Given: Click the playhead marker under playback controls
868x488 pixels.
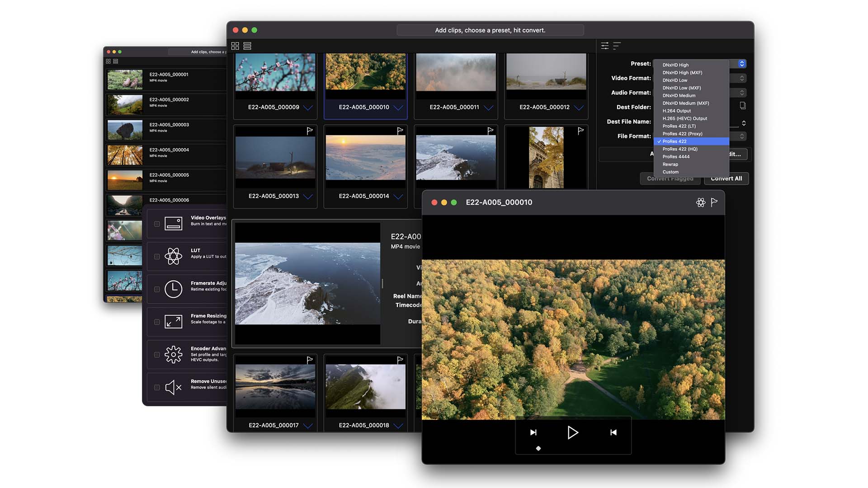Looking at the screenshot, I should pyautogui.click(x=538, y=448).
